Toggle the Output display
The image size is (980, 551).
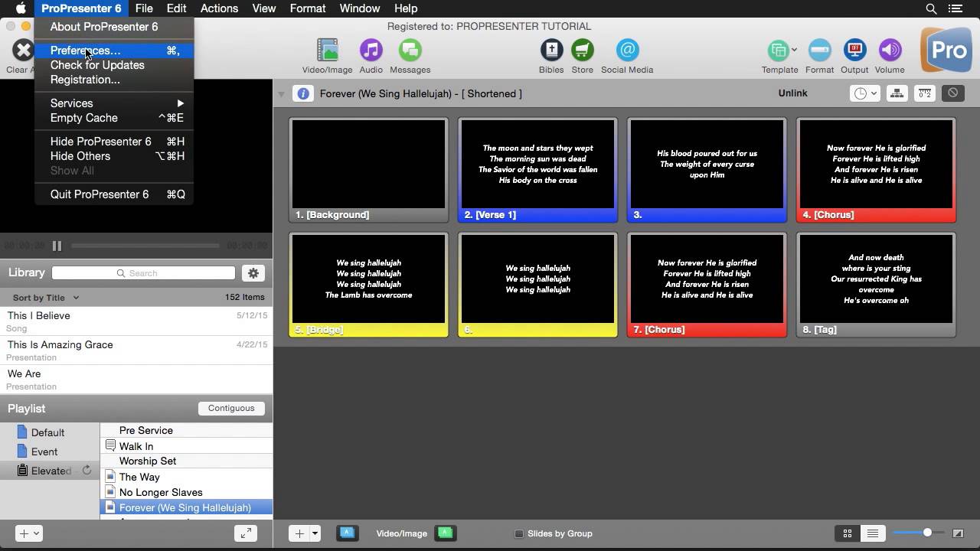(854, 51)
